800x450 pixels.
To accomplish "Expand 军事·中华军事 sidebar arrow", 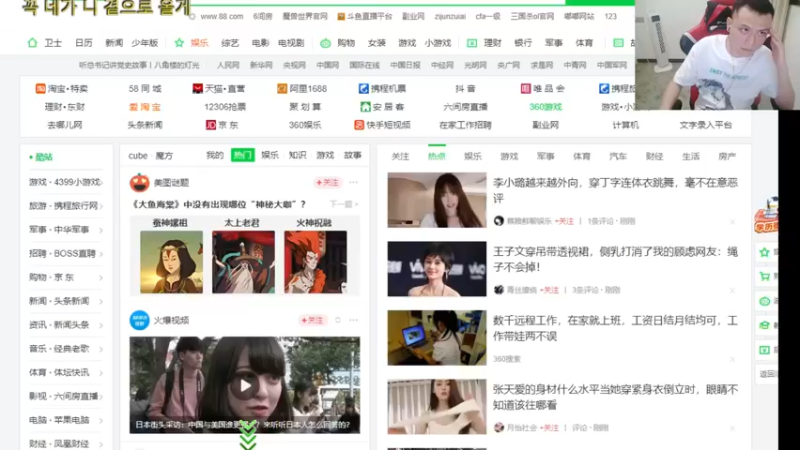I will click(101, 230).
